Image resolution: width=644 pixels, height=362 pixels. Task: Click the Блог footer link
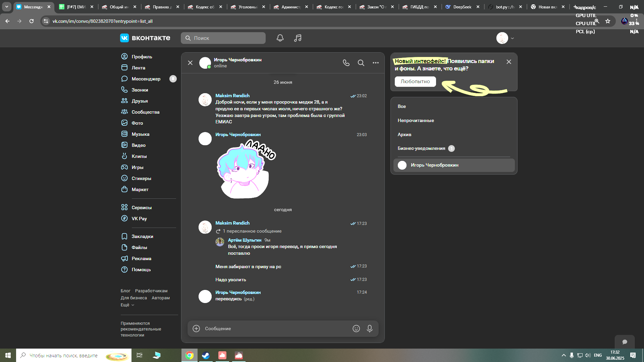coord(125,291)
